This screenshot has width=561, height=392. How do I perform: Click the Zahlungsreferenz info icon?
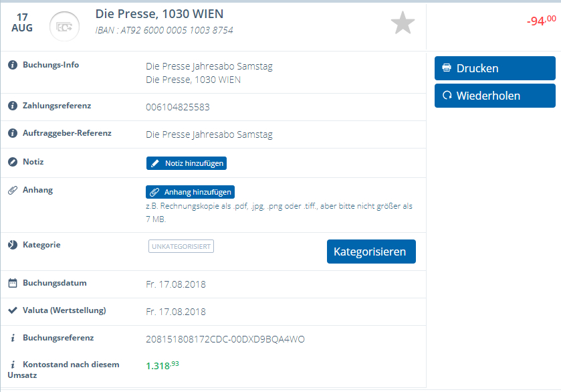(13, 106)
